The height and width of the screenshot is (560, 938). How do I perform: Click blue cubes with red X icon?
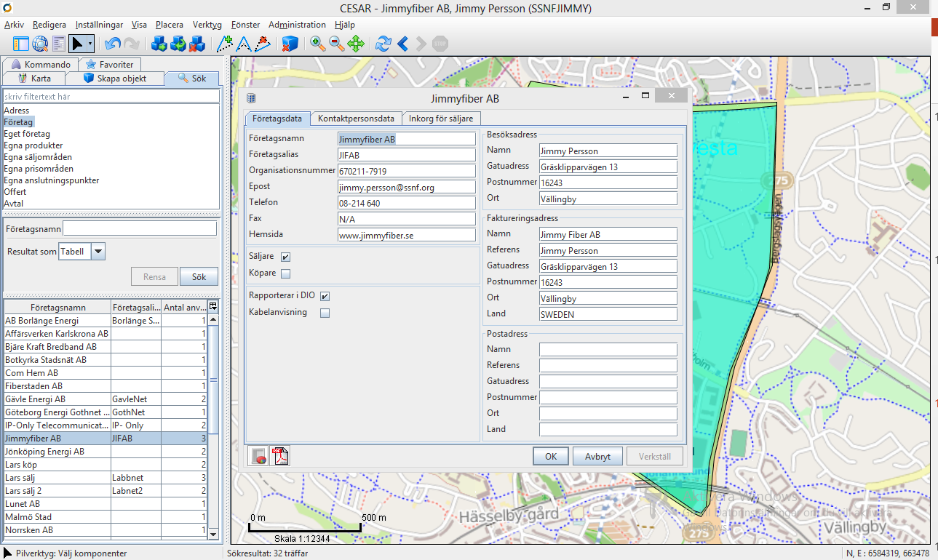[x=197, y=44]
